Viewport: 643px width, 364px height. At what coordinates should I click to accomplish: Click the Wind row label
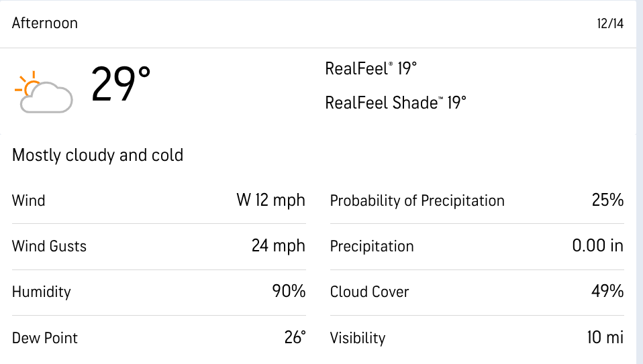(29, 200)
